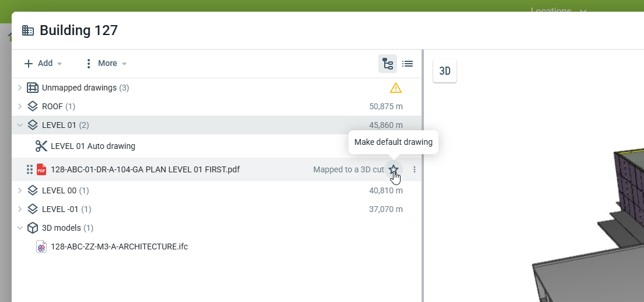Collapse the LEVEL 01 group
The image size is (644, 302).
[20, 125]
